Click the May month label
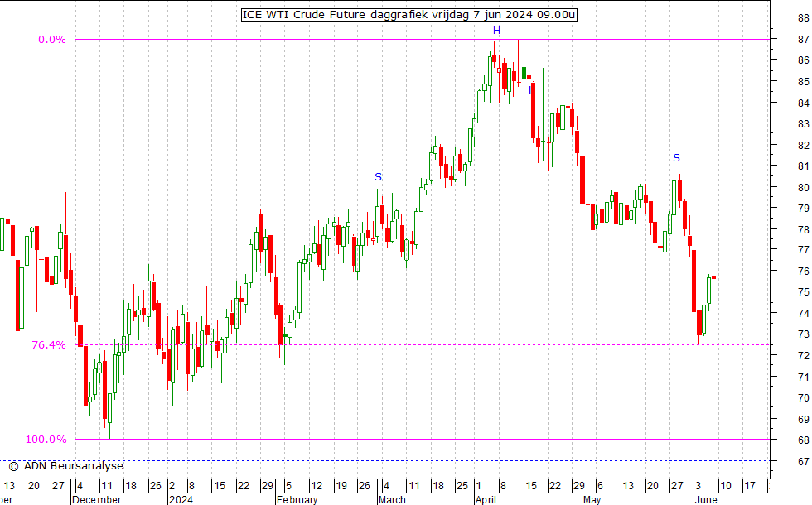 (x=591, y=499)
